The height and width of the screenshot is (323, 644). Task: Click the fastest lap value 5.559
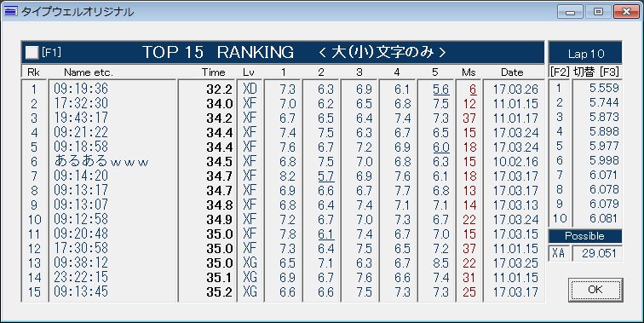604,88
